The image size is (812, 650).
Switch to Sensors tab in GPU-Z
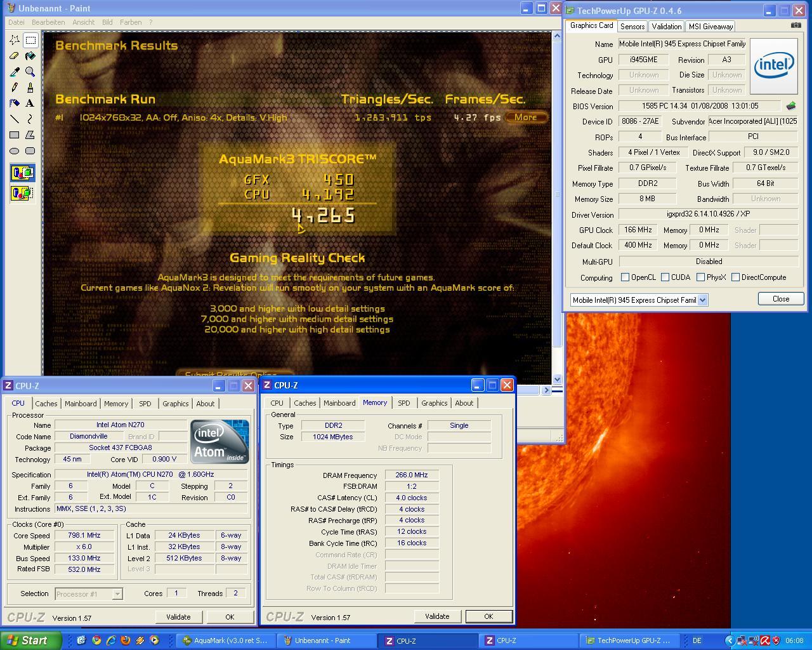632,26
